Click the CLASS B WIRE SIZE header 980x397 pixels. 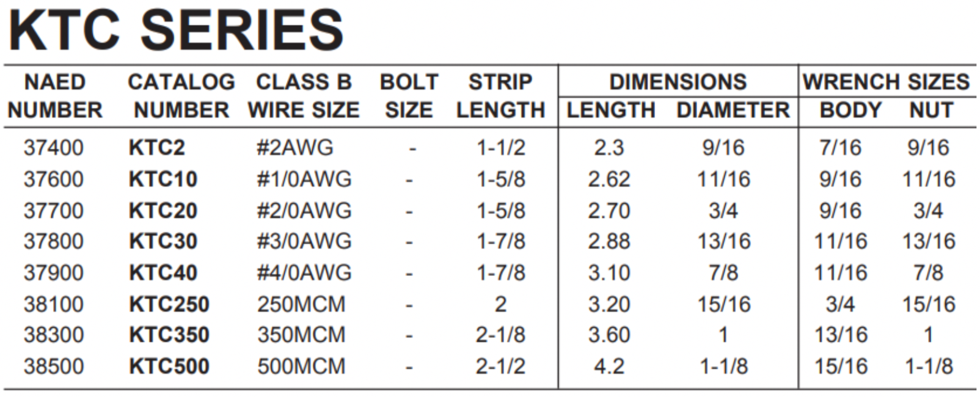pos(304,96)
